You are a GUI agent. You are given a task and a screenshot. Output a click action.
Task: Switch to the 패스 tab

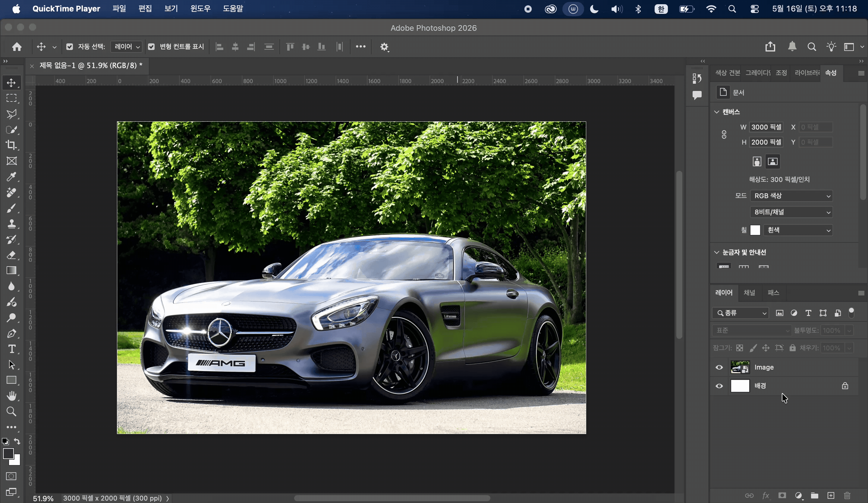(773, 293)
